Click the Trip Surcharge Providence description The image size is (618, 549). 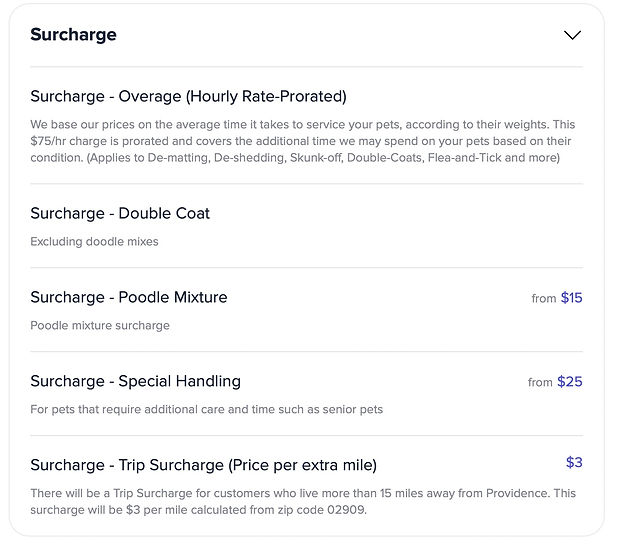[x=303, y=502]
